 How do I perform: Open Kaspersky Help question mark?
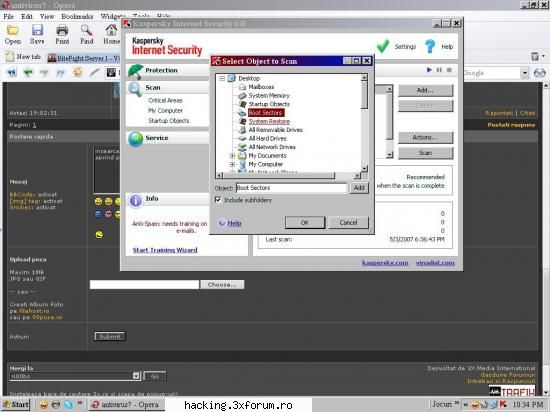[x=430, y=47]
